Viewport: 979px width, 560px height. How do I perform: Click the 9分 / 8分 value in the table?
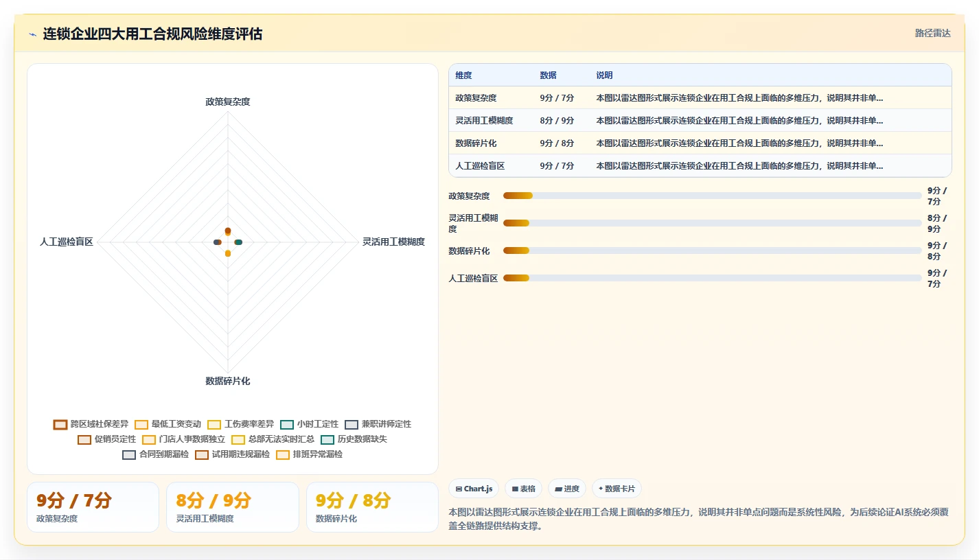point(557,143)
